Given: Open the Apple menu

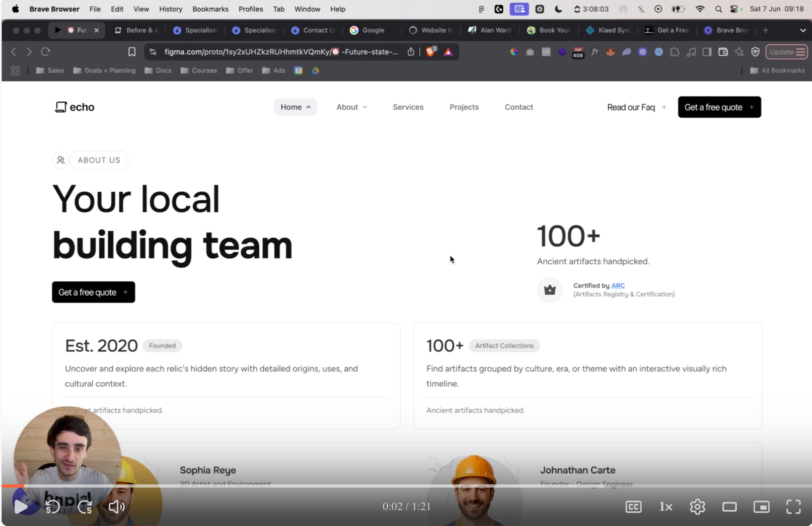Looking at the screenshot, I should coord(16,9).
